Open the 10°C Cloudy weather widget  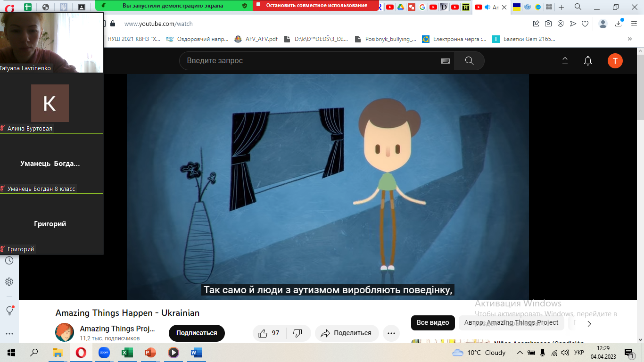click(x=479, y=353)
